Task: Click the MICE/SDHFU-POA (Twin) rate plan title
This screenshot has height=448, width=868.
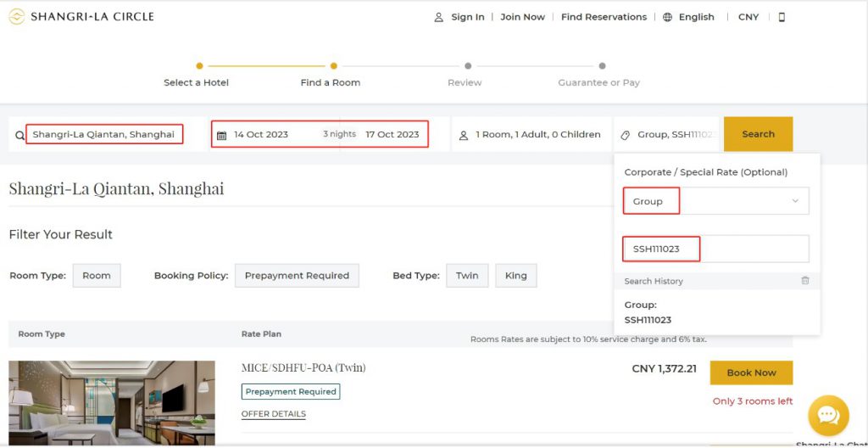Action: point(303,367)
